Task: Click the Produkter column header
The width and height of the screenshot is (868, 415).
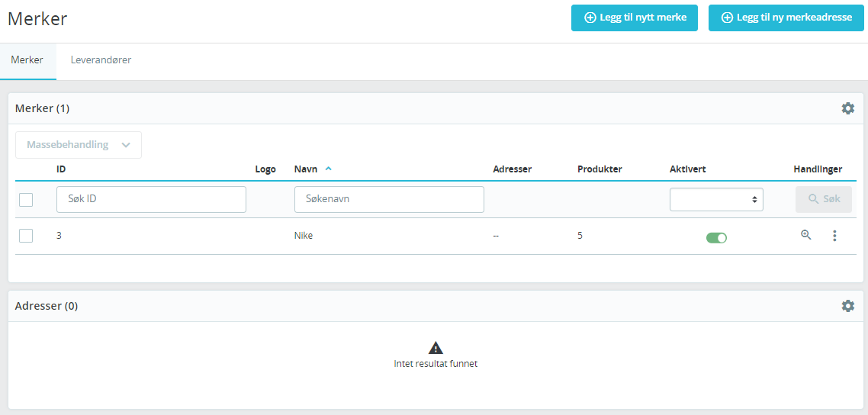Action: (x=600, y=169)
